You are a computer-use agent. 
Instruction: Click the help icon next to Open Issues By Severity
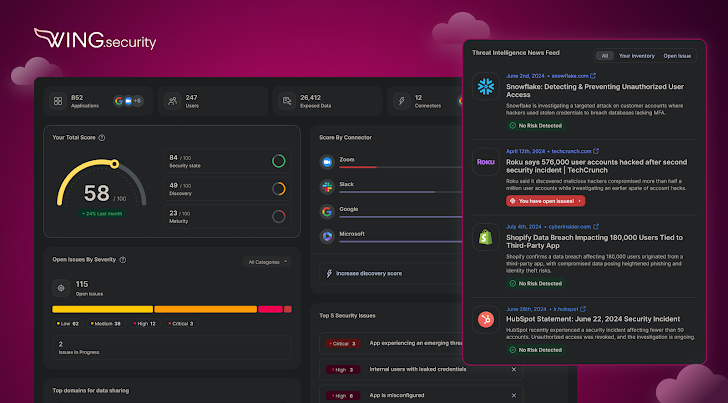click(x=123, y=260)
